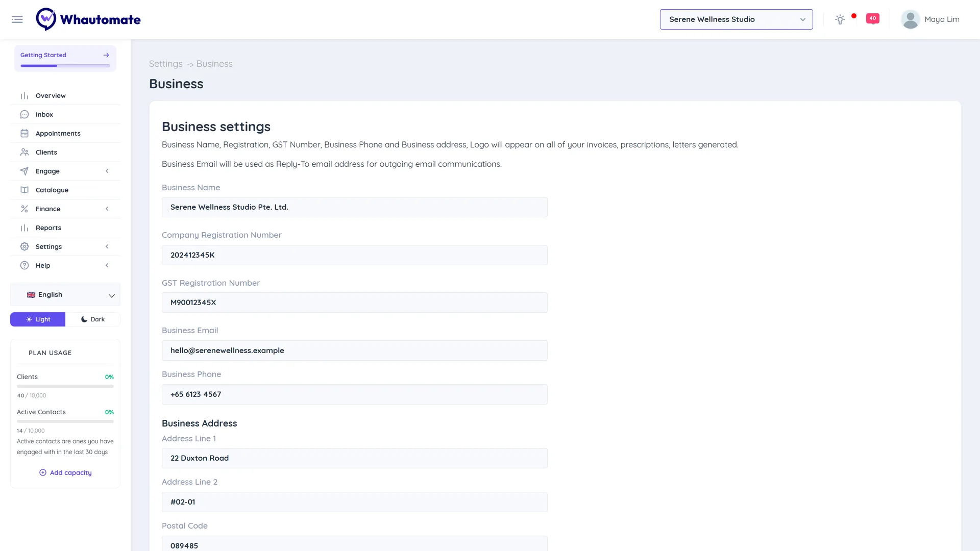Viewport: 980px width, 551px height.
Task: Click the Settings breadcrumb link
Action: [x=165, y=64]
